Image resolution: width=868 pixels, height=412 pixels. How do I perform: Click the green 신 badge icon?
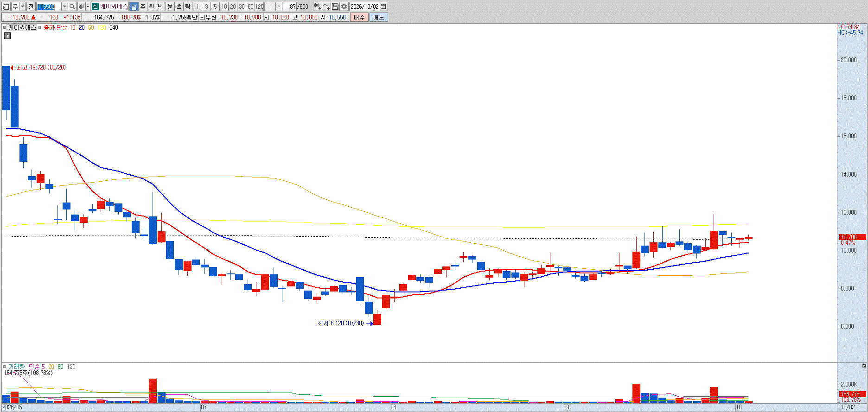click(x=95, y=6)
